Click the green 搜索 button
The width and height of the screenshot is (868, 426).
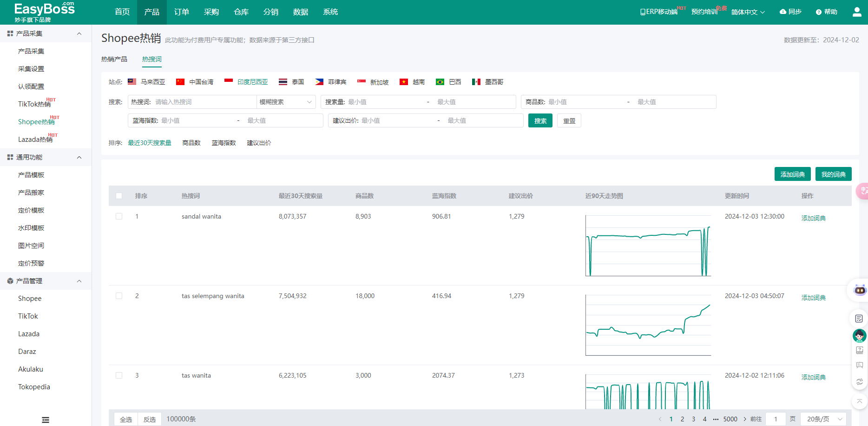pos(540,120)
